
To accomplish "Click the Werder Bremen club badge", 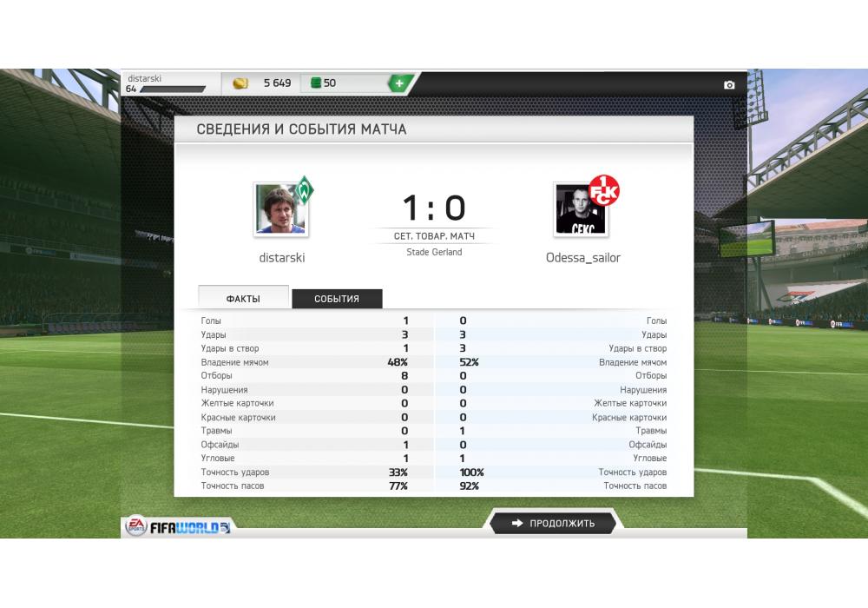I will [304, 190].
